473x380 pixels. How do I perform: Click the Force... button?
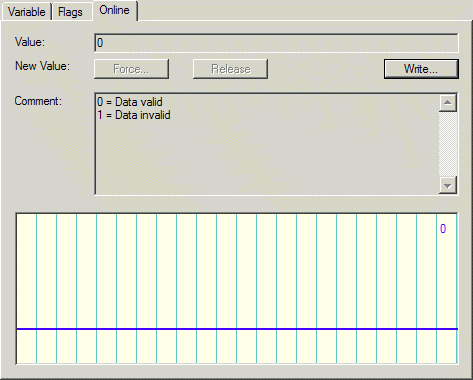tap(131, 69)
